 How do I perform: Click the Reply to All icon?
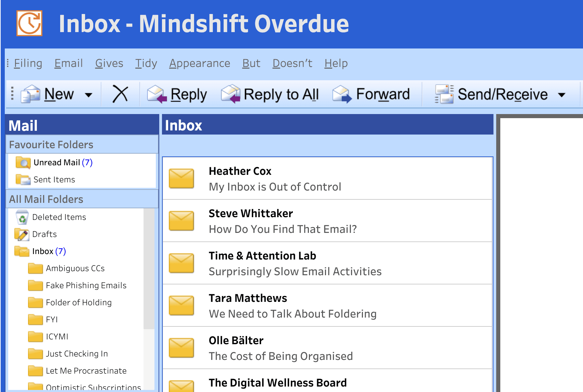coord(231,94)
